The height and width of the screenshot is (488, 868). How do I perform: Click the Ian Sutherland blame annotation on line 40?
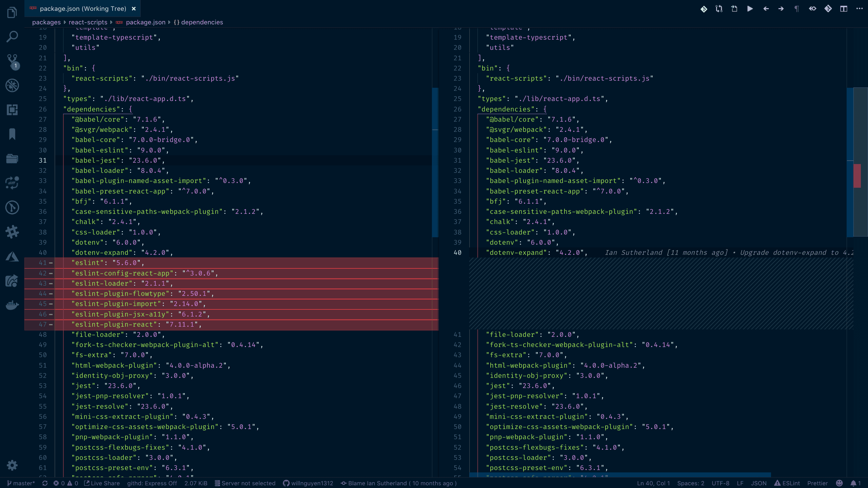click(x=729, y=253)
